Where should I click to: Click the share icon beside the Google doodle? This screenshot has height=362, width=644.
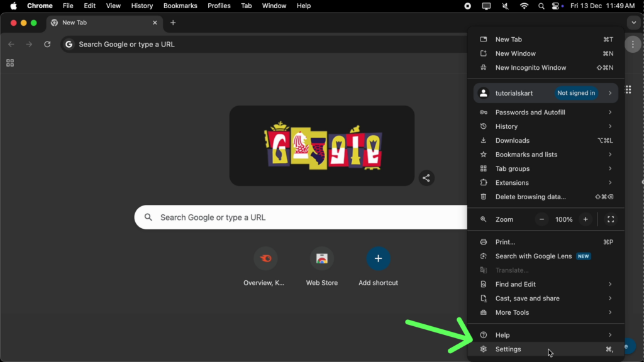(x=426, y=178)
